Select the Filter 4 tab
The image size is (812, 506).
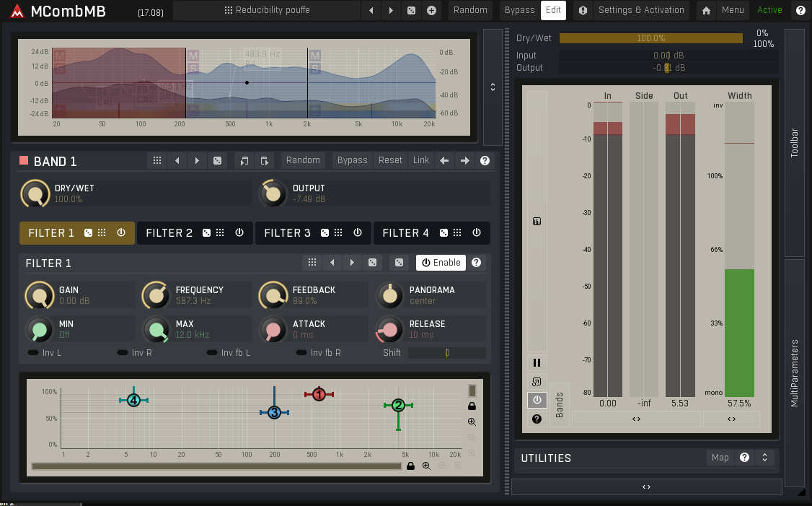[x=431, y=233]
